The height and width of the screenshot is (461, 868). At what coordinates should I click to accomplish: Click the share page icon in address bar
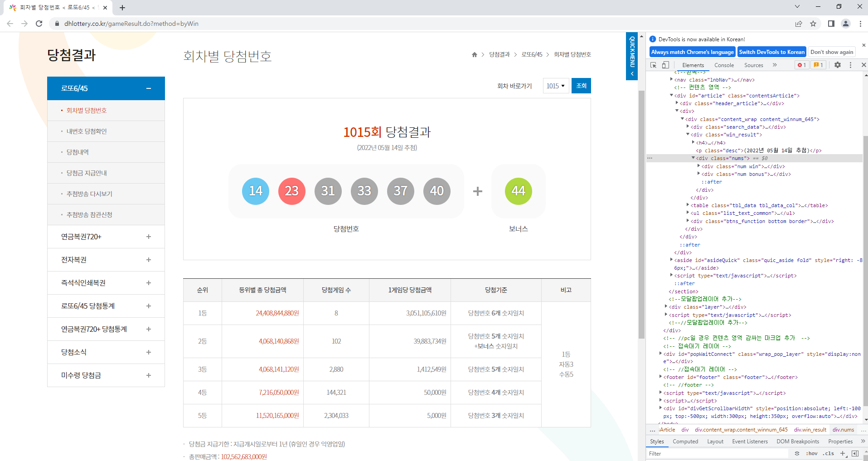[799, 24]
